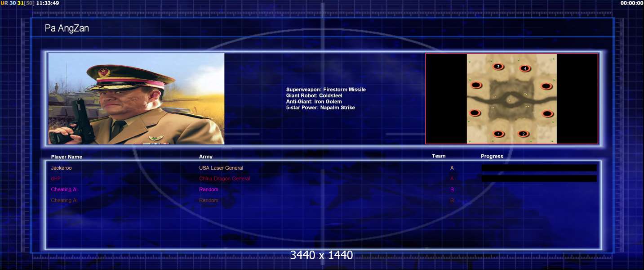Image resolution: width=644 pixels, height=270 pixels.
Task: Click the UR 30 31[50] status readout
Action: point(18,3)
